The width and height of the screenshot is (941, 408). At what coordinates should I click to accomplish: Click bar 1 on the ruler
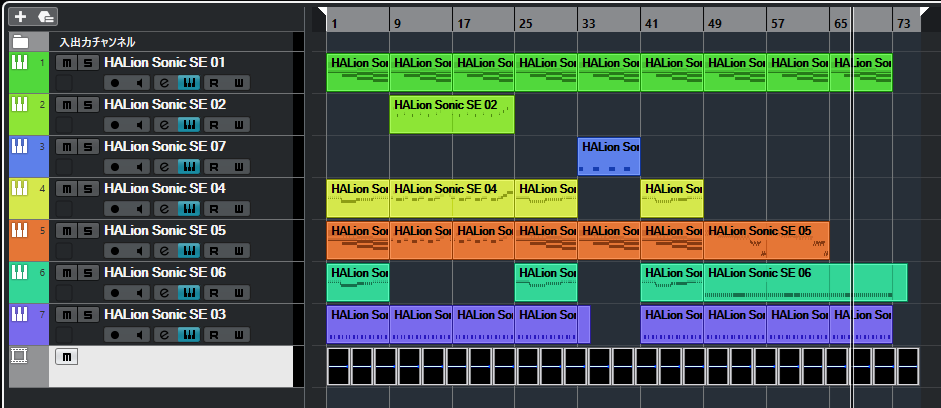[334, 25]
